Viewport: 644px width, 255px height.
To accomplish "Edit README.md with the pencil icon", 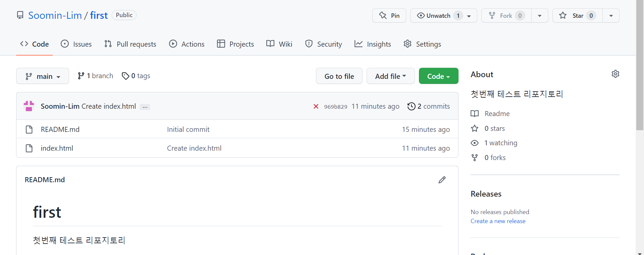I will pos(442,180).
